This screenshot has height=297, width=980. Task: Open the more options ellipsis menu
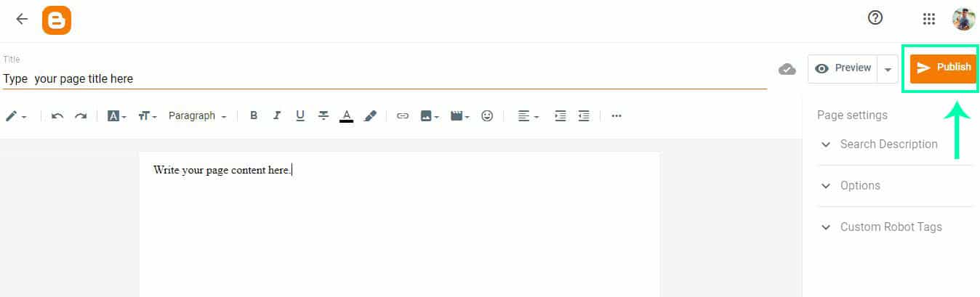tap(616, 115)
